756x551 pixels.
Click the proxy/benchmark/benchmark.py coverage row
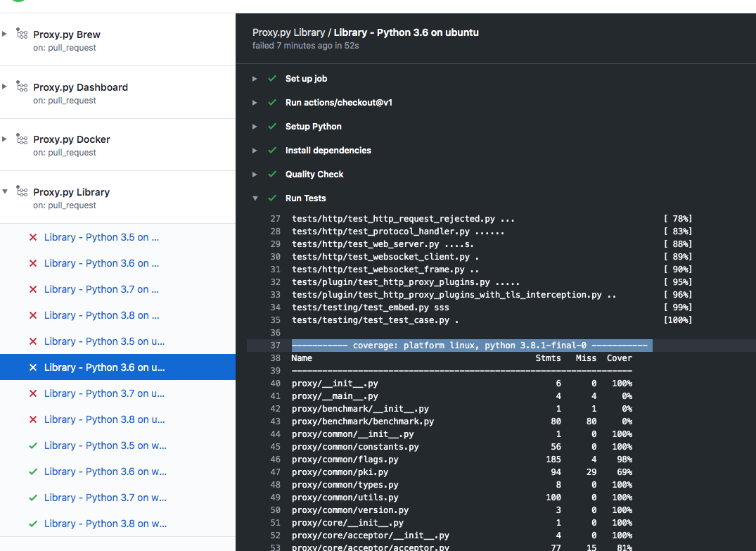coord(462,422)
